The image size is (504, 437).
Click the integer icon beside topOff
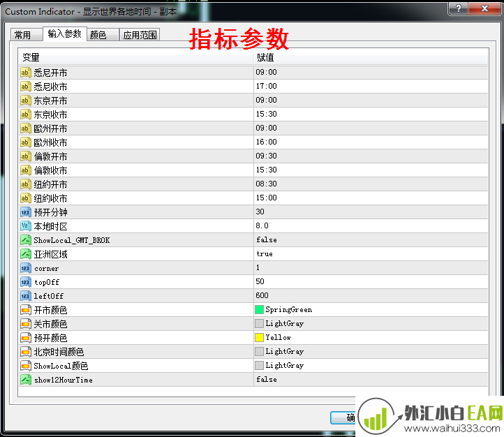(25, 282)
